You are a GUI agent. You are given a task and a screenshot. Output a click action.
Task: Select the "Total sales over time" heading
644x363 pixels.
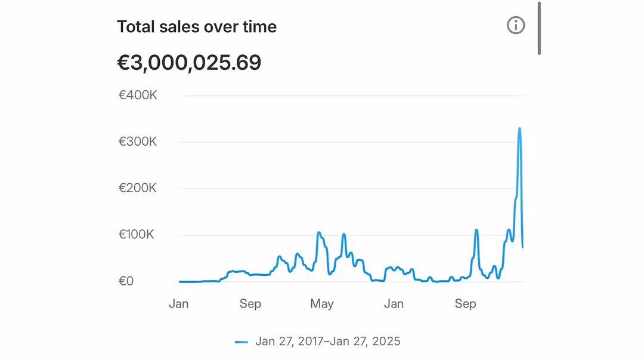(197, 27)
